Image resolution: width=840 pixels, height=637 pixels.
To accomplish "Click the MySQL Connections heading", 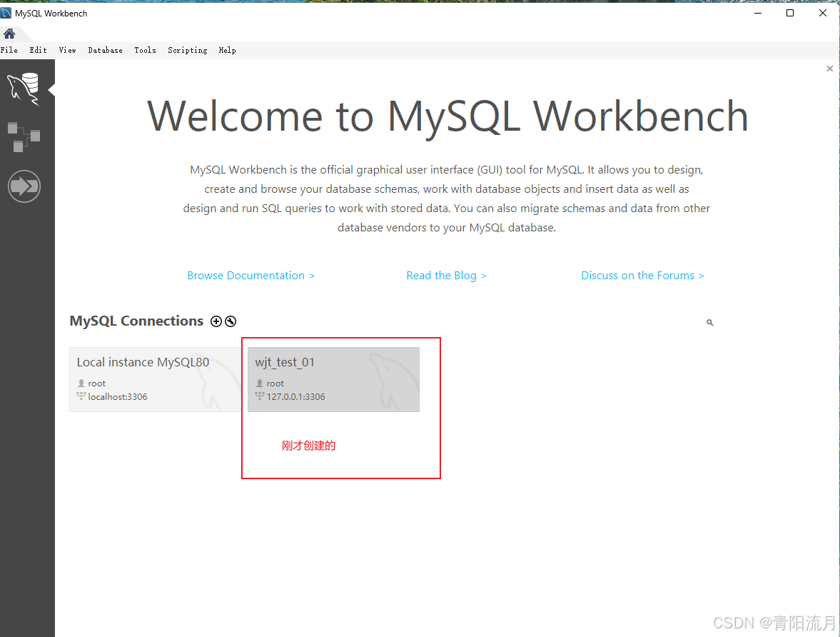I will [x=136, y=321].
